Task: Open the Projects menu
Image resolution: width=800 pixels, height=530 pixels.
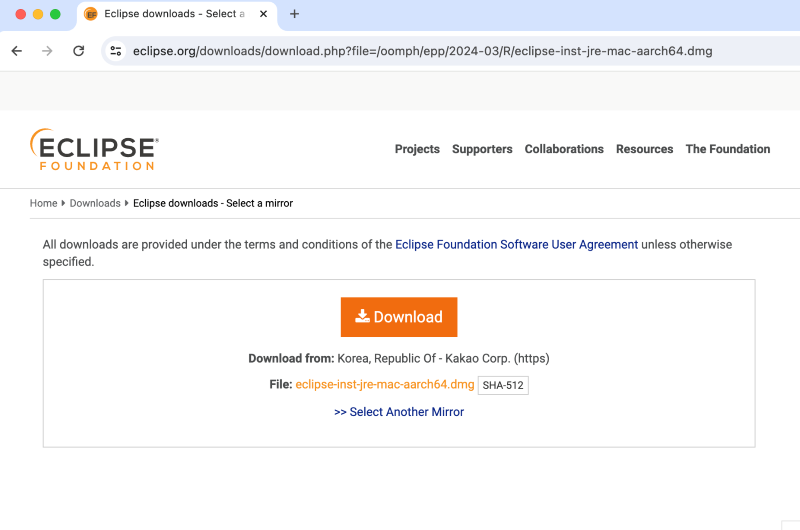Action: point(417,149)
